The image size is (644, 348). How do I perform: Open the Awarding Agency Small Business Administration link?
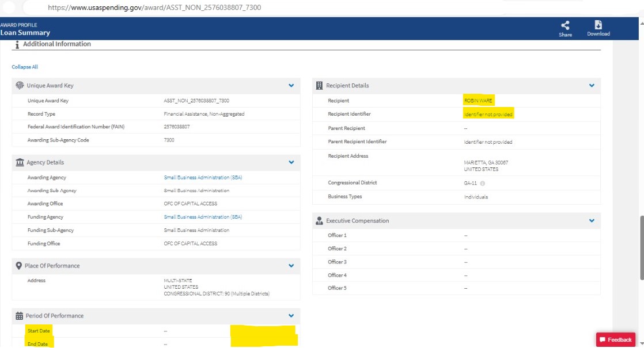203,178
